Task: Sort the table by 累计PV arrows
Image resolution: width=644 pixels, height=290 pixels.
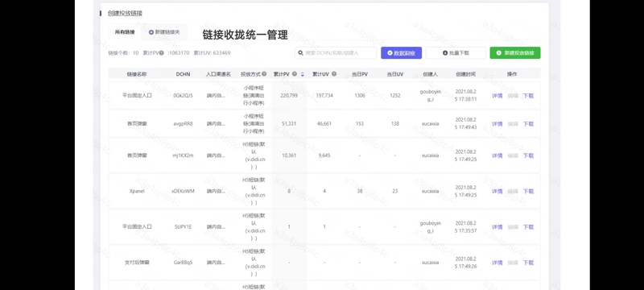Action: 303,74
